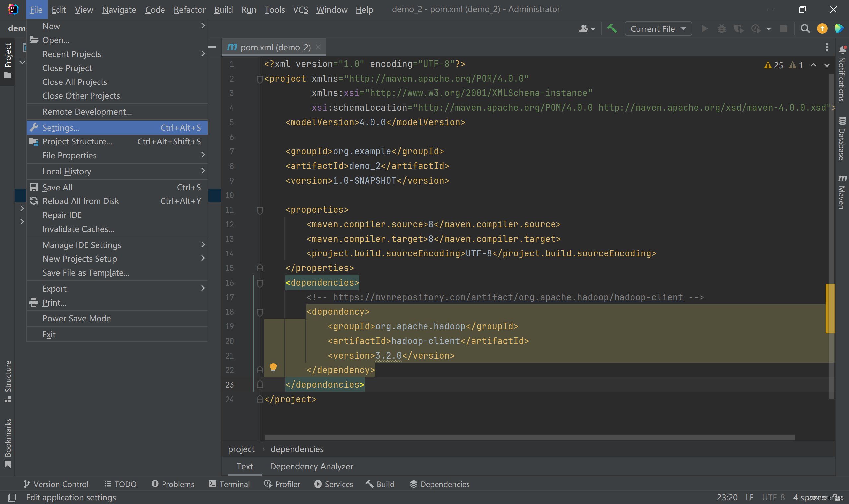Viewport: 849px width, 504px height.
Task: Select Settings... in the File menu
Action: (x=117, y=128)
